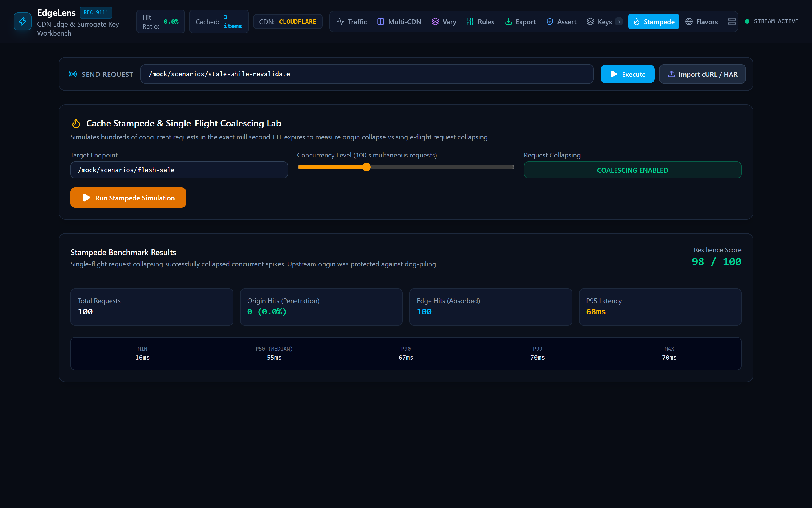Click the Total Requests card
812x508 pixels.
152,307
